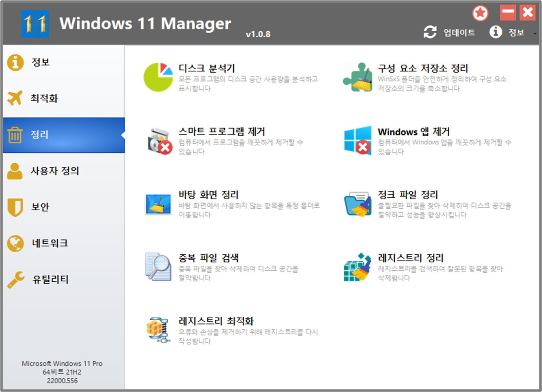Click the airplane icon for 최적화

[x=15, y=98]
